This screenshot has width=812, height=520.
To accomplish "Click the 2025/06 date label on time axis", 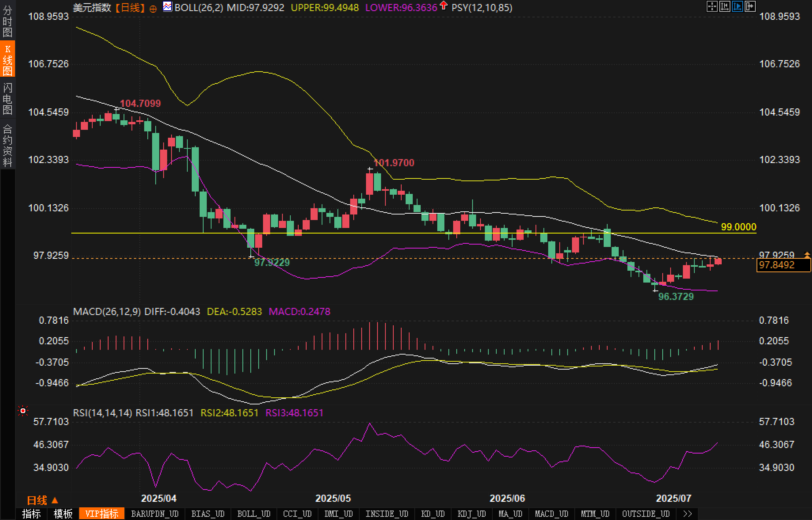I will click(507, 498).
